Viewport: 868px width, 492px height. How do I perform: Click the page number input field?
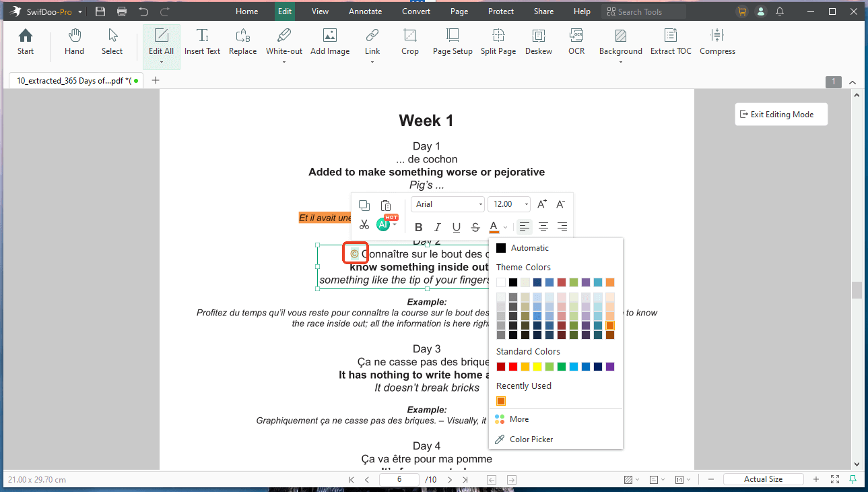399,479
